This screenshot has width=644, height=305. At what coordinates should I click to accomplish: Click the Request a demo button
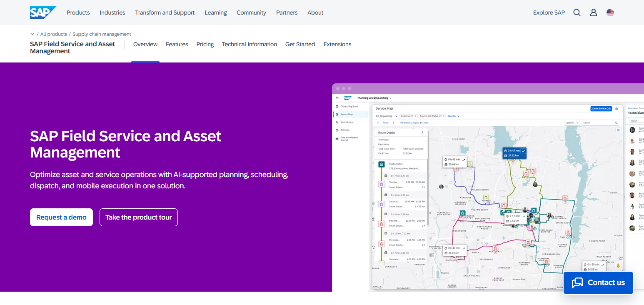(x=61, y=217)
